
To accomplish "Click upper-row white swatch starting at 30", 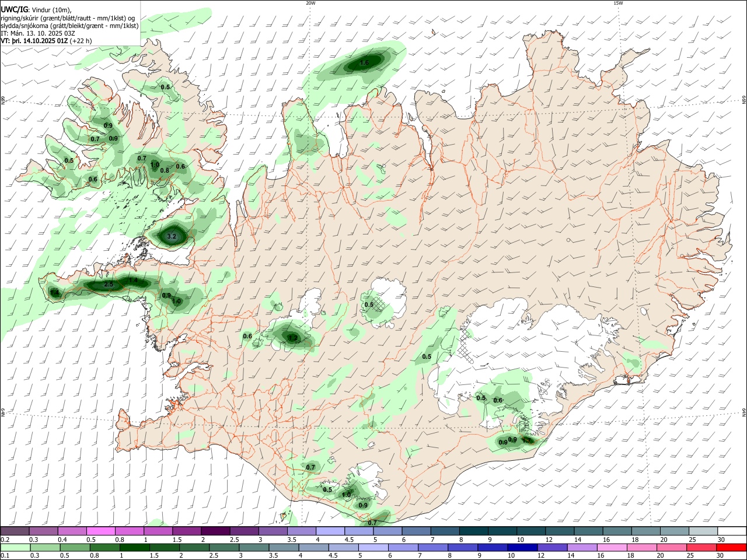I will (x=732, y=531).
